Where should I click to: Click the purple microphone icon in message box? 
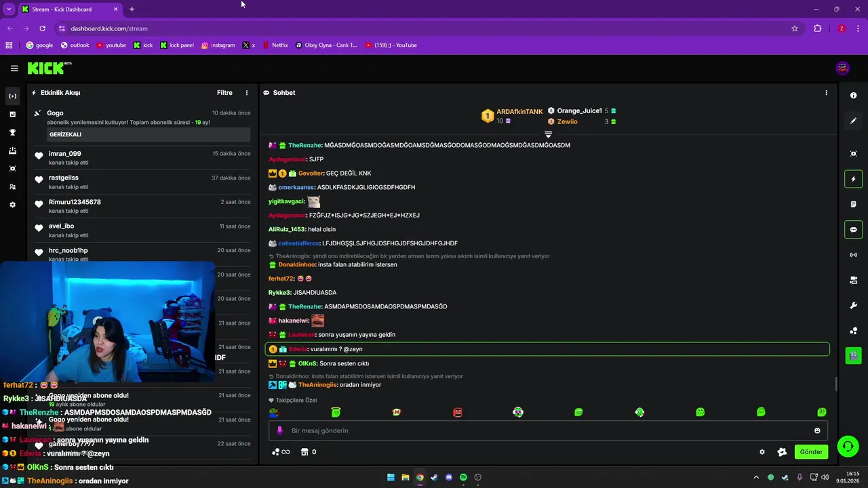[x=279, y=430]
